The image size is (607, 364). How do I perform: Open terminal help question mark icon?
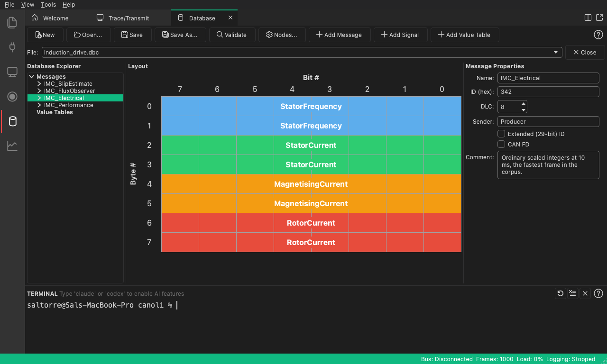click(598, 293)
